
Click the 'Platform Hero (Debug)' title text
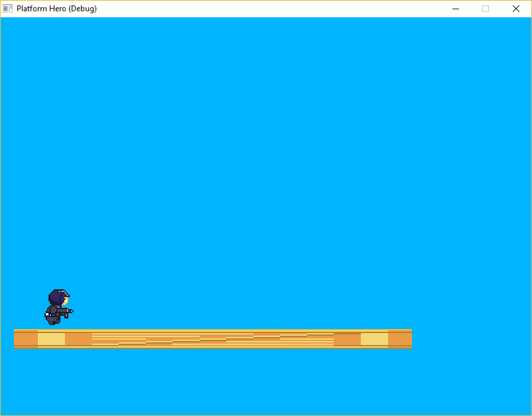[x=56, y=9]
